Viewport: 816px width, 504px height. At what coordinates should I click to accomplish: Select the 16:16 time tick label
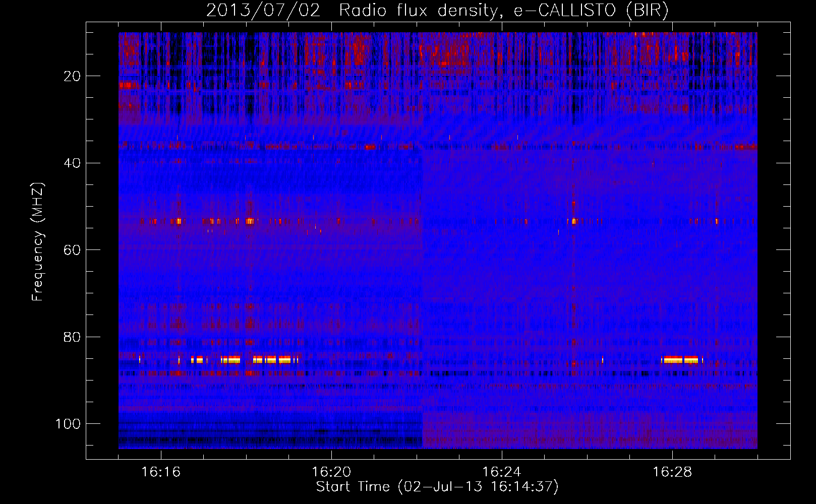161,472
